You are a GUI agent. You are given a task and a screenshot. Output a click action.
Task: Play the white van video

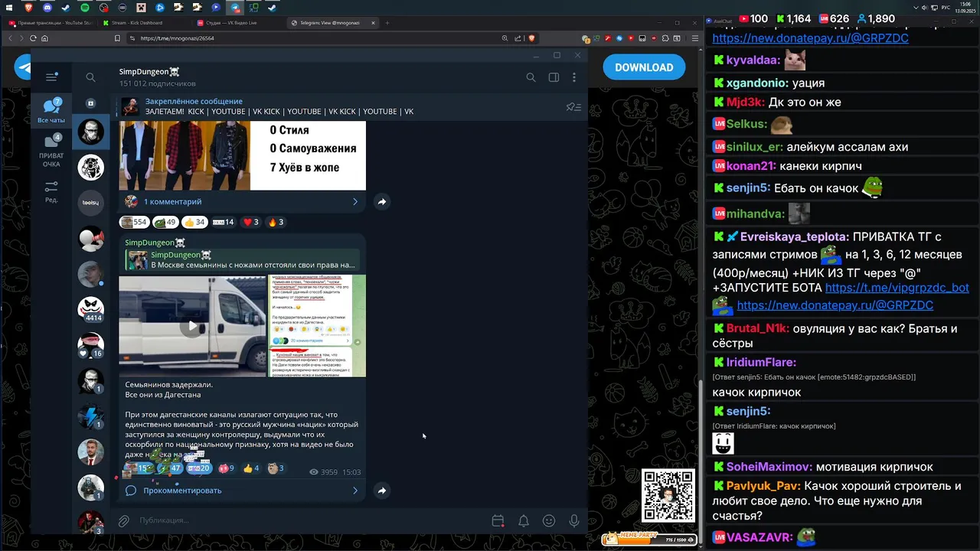point(192,327)
